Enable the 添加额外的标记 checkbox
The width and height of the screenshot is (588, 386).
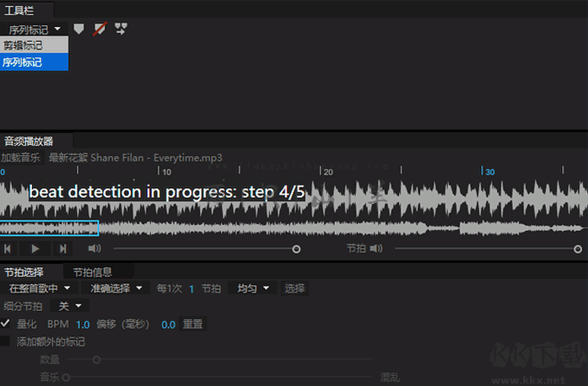click(x=5, y=341)
